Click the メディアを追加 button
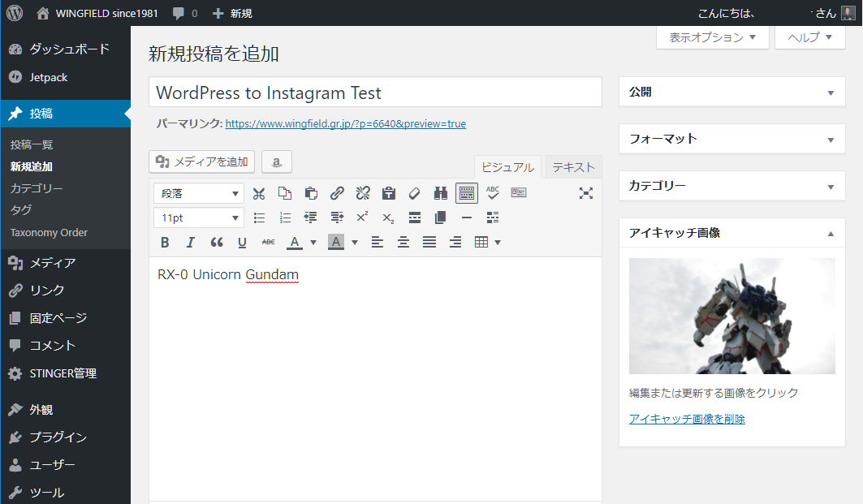 [x=202, y=162]
